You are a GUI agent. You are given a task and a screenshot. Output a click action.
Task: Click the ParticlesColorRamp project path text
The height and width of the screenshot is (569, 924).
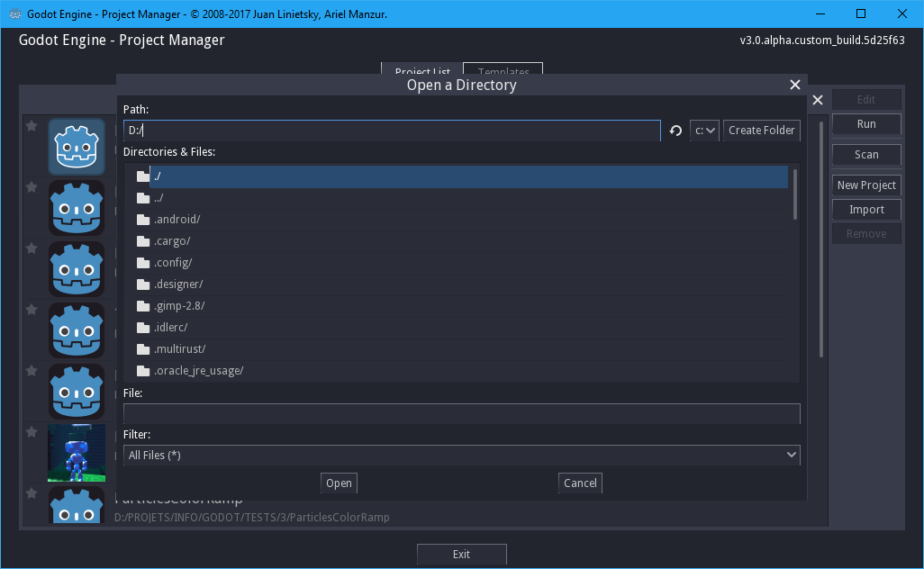[252, 517]
